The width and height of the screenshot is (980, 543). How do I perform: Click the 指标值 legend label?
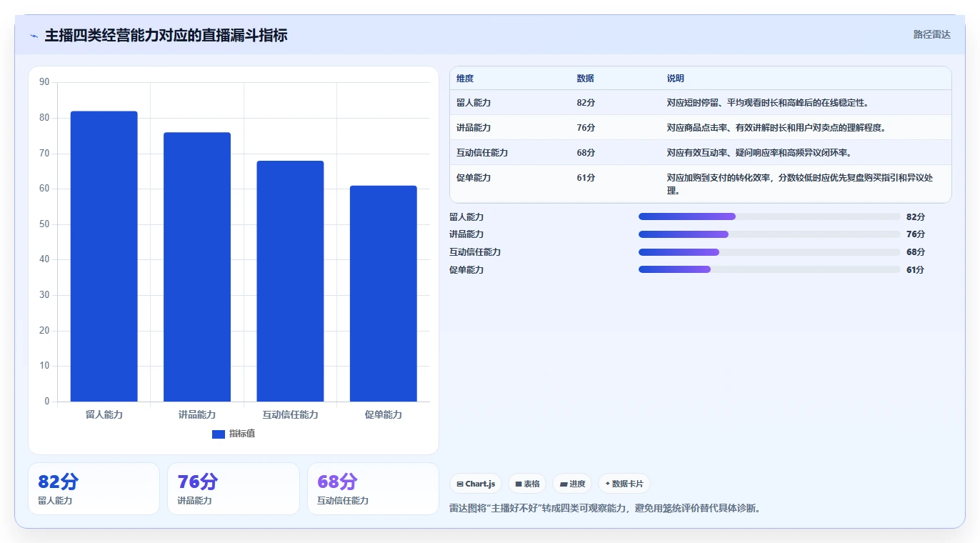[242, 434]
